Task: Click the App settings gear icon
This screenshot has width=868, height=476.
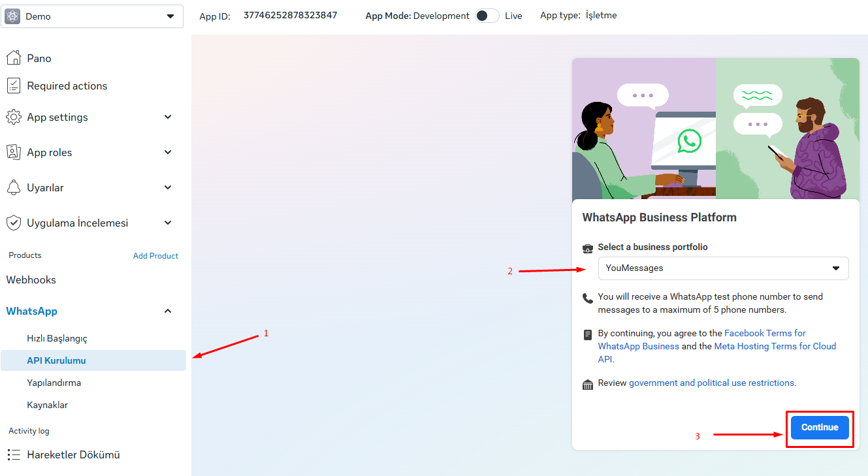Action: point(13,117)
